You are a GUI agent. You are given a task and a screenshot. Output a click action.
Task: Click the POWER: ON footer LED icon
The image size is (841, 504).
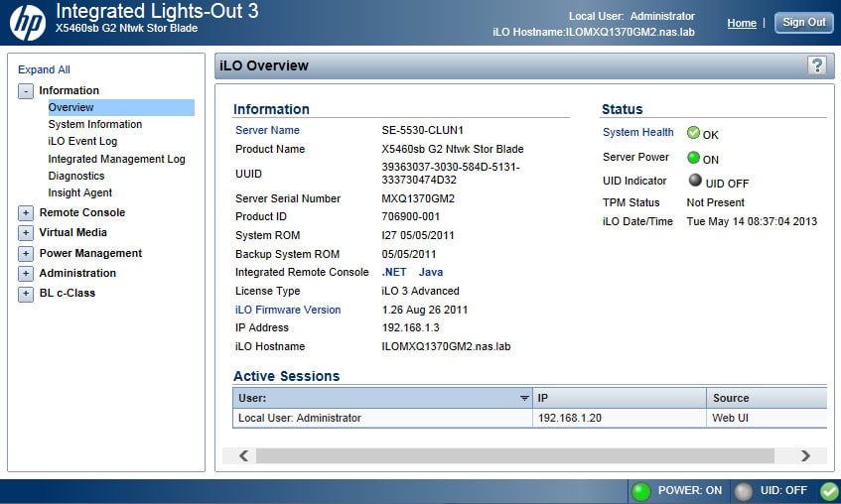(x=641, y=491)
